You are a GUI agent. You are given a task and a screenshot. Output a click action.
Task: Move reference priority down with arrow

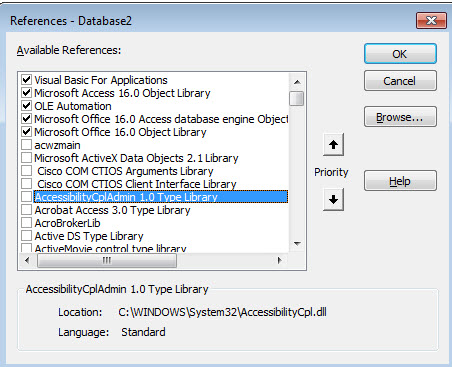click(333, 199)
